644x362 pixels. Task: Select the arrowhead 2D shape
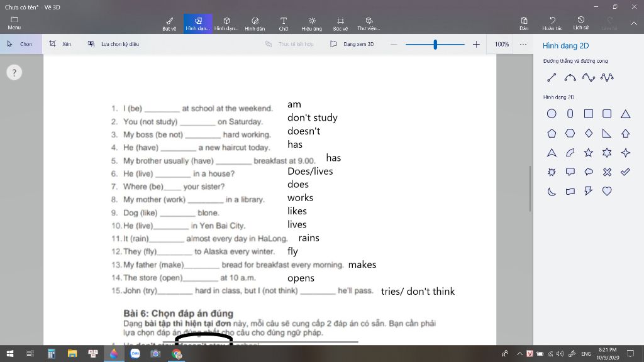point(552,153)
